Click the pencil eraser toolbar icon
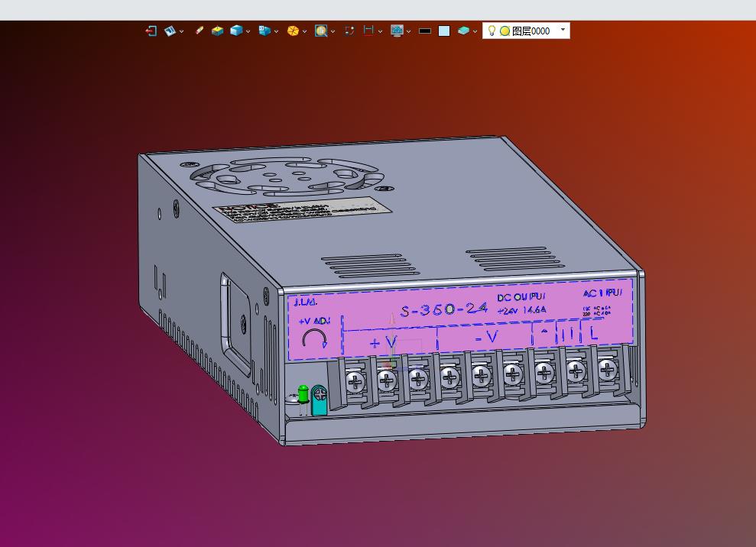756x547 pixels. tap(199, 31)
